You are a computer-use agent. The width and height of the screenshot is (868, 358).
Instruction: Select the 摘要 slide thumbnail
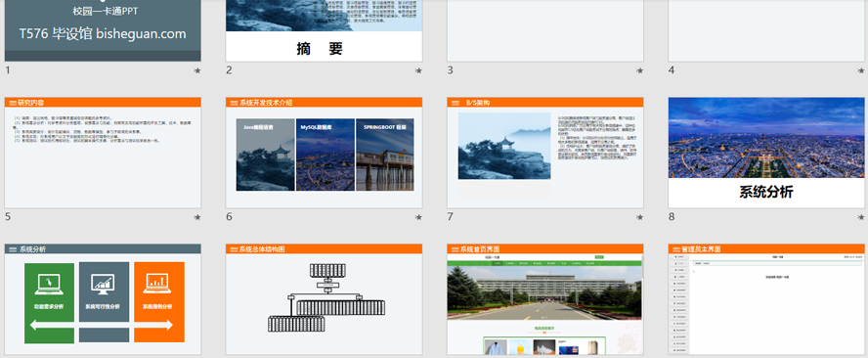[x=324, y=30]
